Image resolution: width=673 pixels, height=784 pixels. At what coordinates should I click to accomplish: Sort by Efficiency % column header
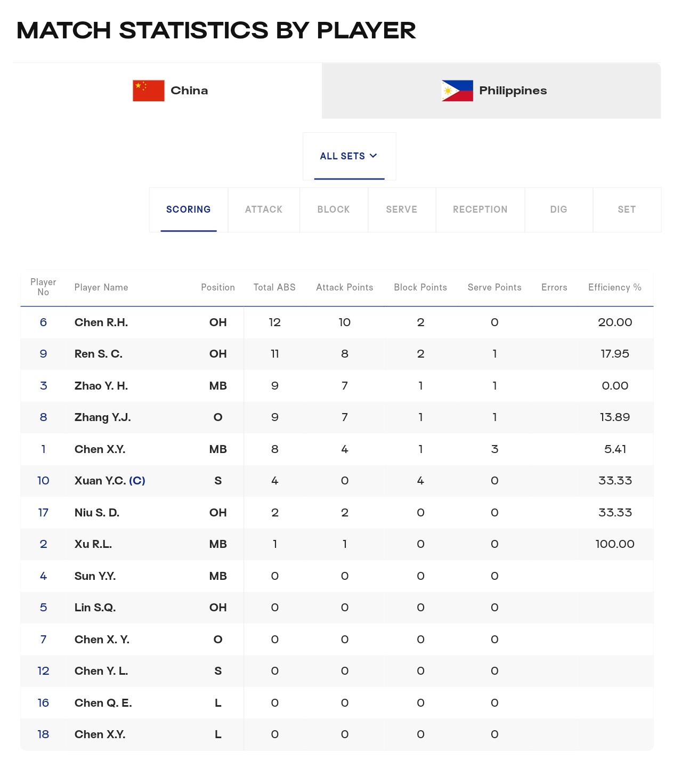(x=615, y=287)
